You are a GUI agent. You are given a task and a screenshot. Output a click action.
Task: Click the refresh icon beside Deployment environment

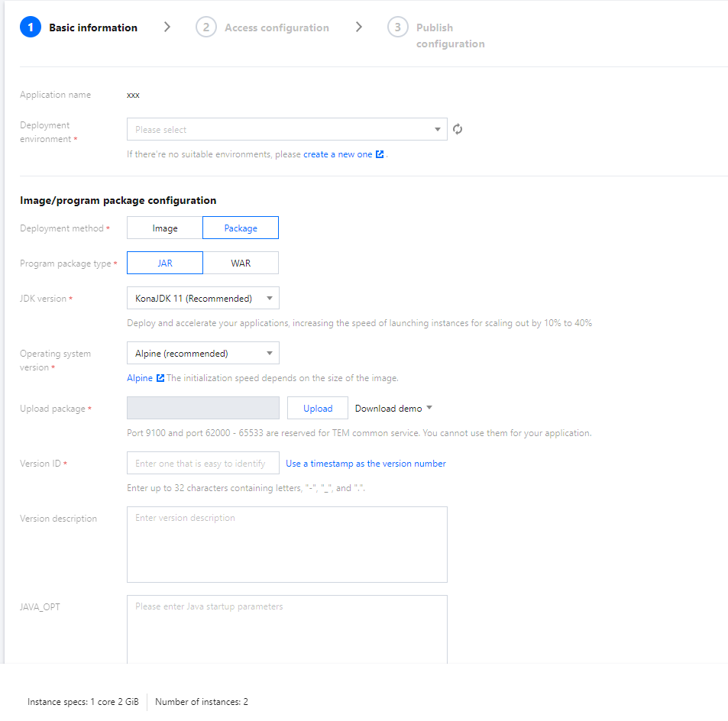click(458, 129)
